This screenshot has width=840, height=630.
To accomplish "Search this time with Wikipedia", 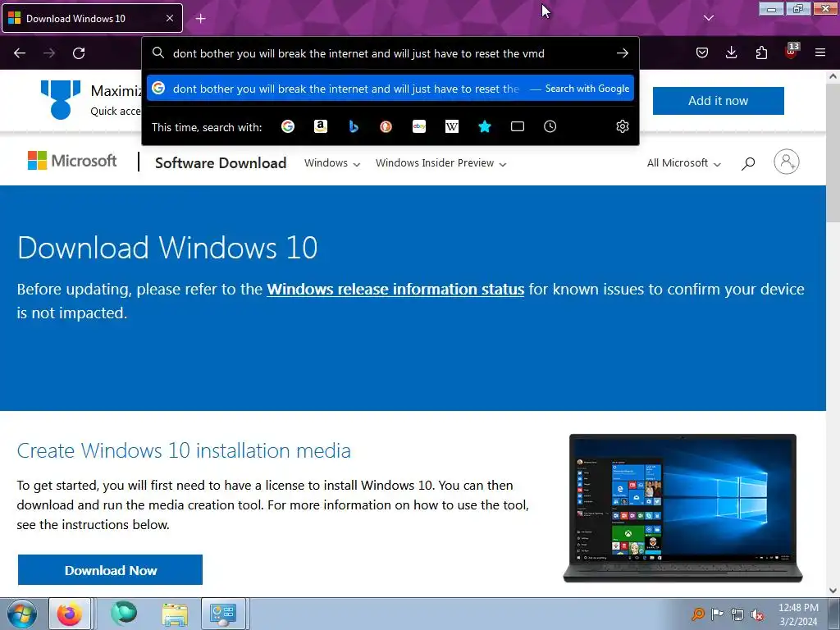I will click(452, 126).
